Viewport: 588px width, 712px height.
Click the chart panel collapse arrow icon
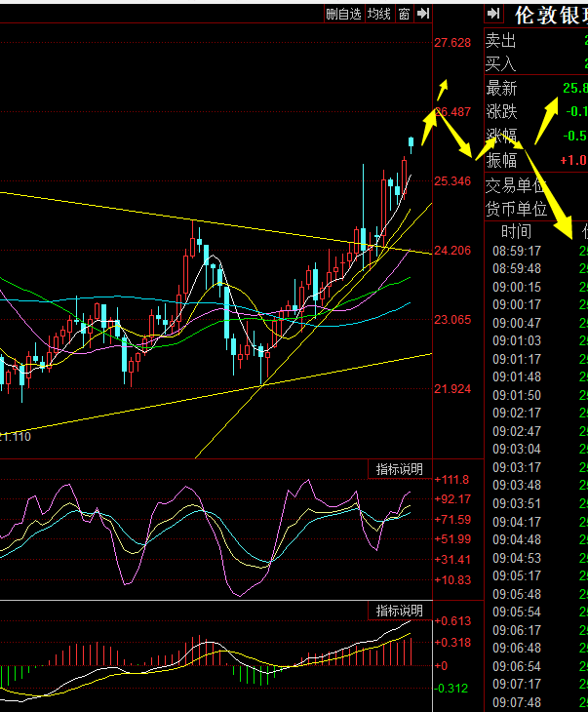pos(423,14)
